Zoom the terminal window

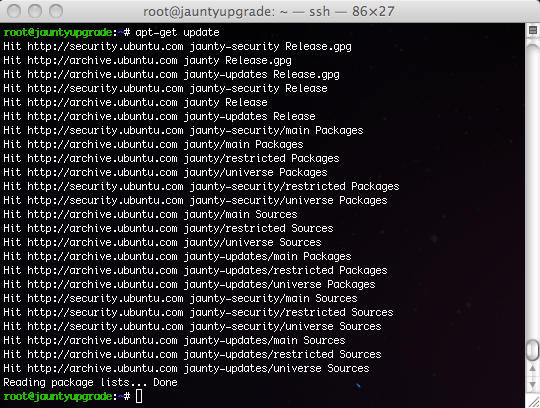click(56, 11)
